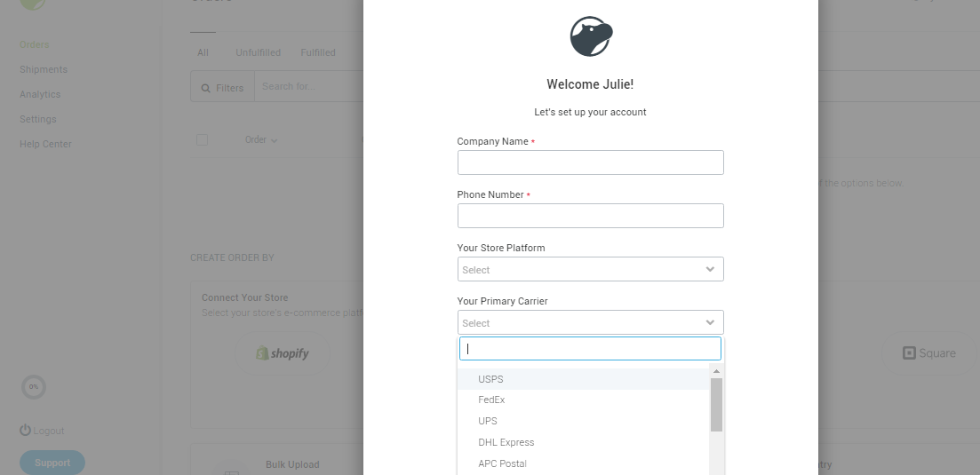Toggle the select-all orders checkbox
The width and height of the screenshot is (980, 475).
[x=202, y=139]
